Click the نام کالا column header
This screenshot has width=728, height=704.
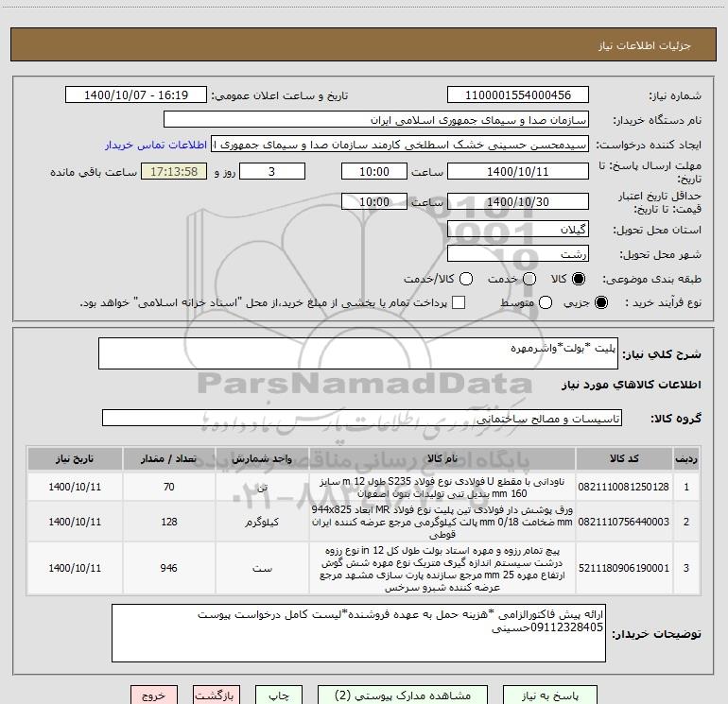(442, 459)
